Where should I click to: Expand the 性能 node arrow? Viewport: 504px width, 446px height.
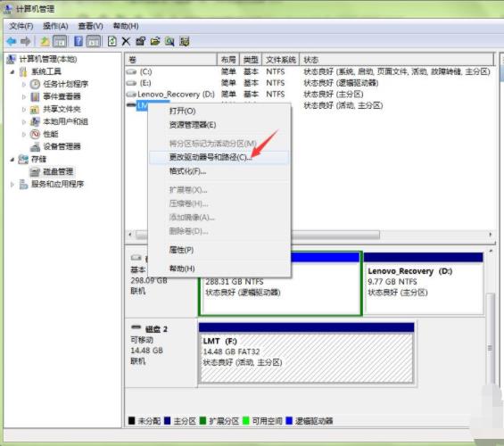pos(24,135)
